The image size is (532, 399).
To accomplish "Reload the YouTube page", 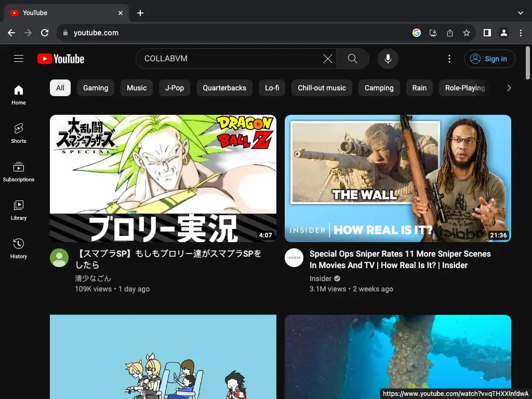I will pos(45,33).
